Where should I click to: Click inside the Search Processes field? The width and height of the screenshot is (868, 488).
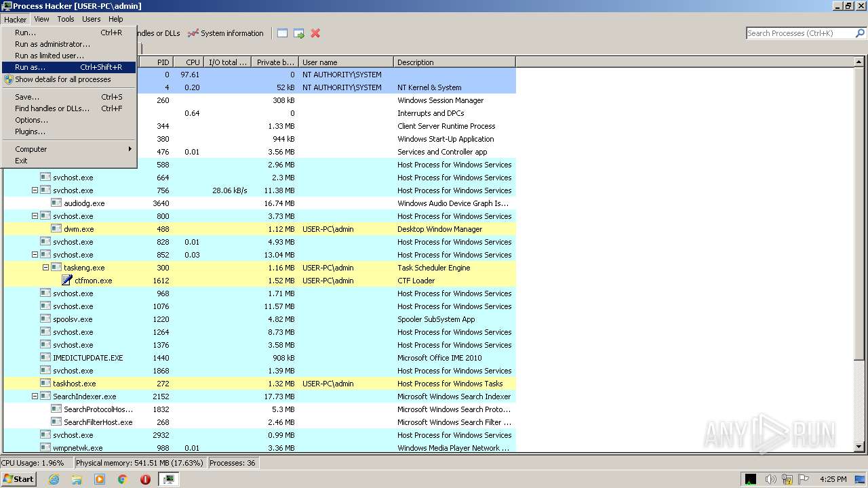(x=800, y=33)
